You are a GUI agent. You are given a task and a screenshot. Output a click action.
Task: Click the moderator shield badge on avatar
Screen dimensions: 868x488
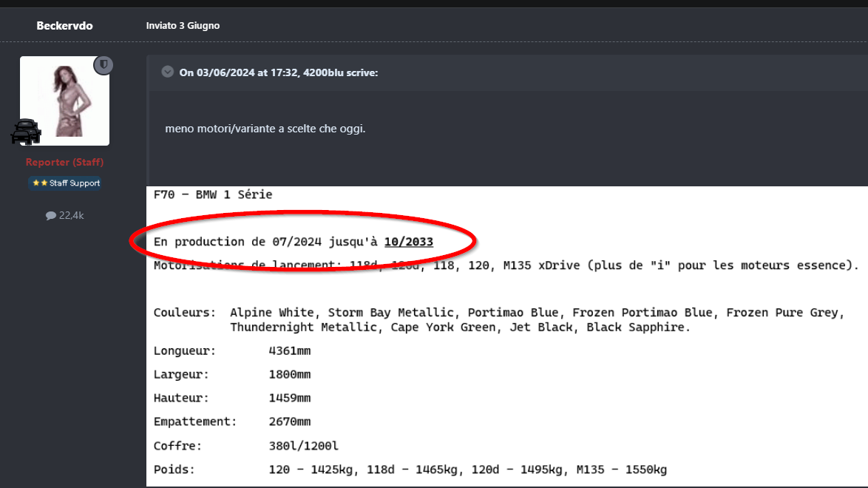pyautogui.click(x=103, y=65)
